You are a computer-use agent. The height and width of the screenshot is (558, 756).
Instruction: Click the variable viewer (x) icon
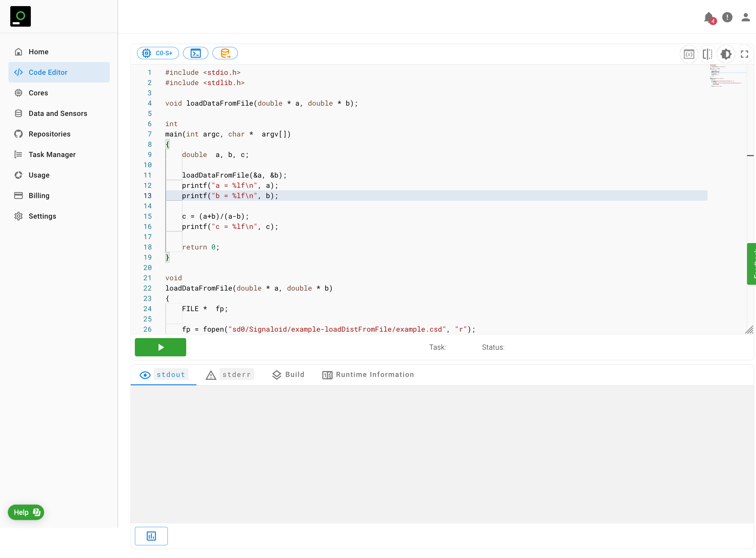pos(689,54)
